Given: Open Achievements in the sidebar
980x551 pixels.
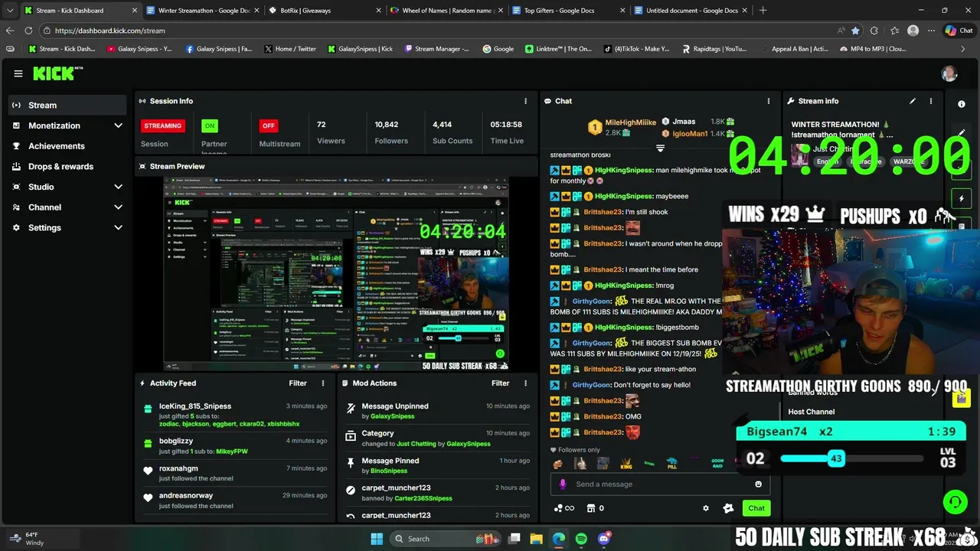Looking at the screenshot, I should 67,146.
